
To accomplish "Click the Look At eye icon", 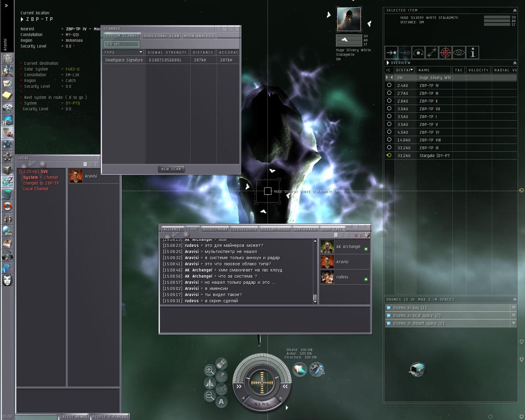I will pos(459,52).
